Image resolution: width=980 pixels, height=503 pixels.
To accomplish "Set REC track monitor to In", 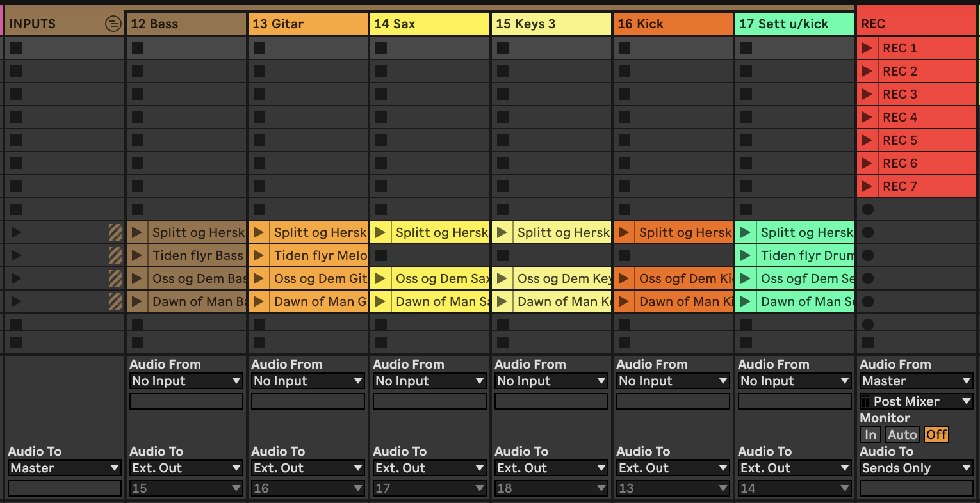I will tap(870, 435).
